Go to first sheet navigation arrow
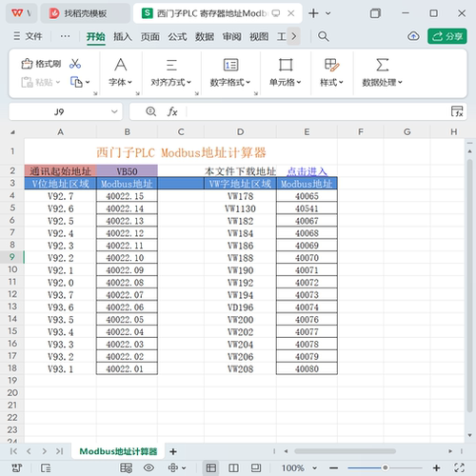Viewport: 476px width, 476px height. tap(13, 451)
